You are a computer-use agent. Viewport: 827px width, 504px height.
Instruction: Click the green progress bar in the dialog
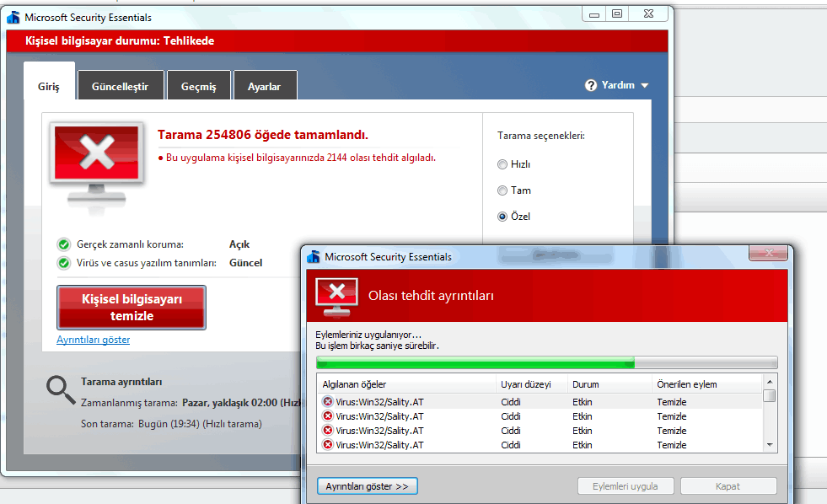coord(547,362)
